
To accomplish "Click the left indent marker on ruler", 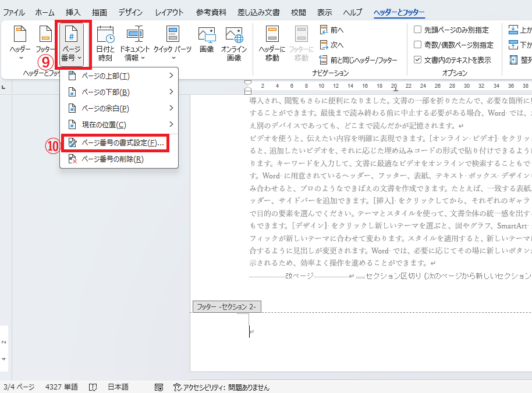I will 248,91.
